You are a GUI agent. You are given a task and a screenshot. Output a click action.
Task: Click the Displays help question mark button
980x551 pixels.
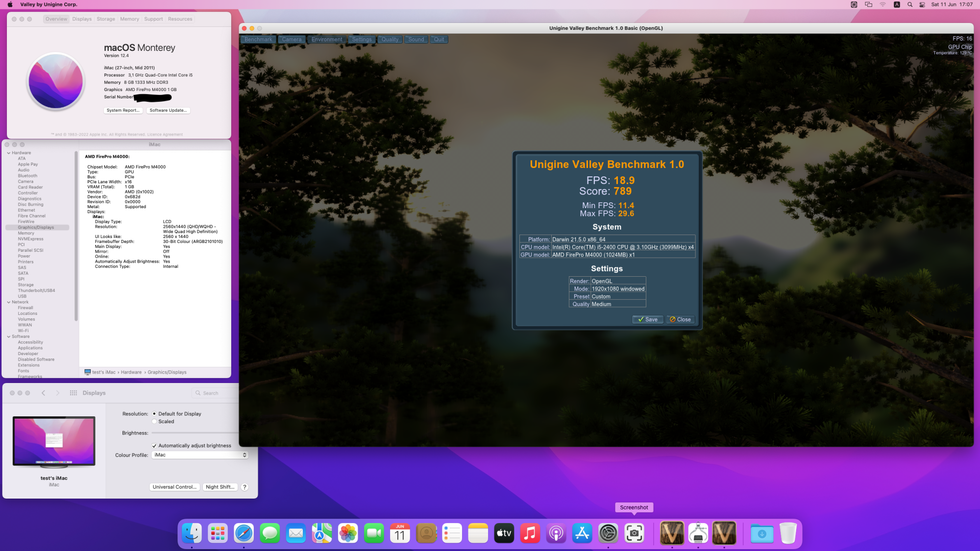[245, 487]
